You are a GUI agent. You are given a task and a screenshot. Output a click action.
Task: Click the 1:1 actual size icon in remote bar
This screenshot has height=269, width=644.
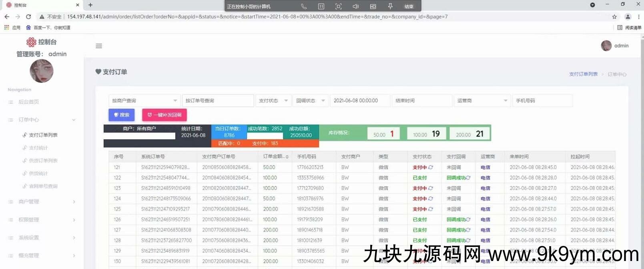(x=321, y=6)
